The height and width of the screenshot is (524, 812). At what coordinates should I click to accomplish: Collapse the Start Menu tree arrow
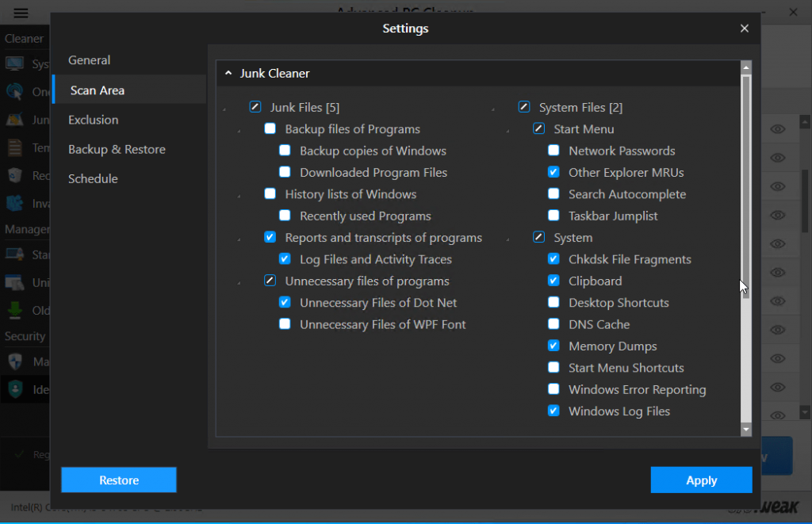coord(507,131)
